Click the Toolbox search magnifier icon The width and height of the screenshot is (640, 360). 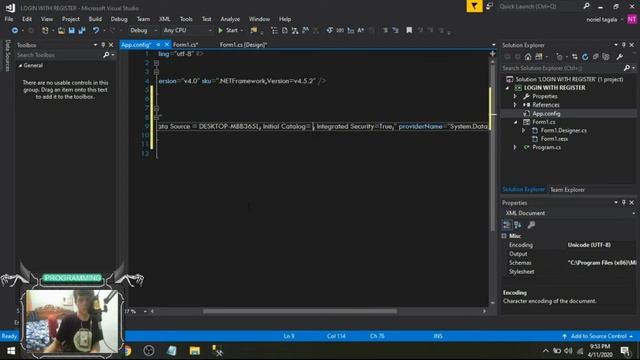coord(106,55)
